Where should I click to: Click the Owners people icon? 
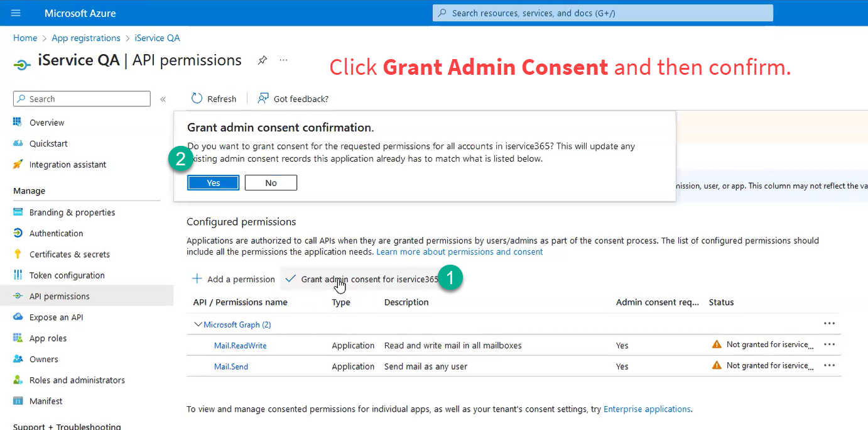pos(18,359)
